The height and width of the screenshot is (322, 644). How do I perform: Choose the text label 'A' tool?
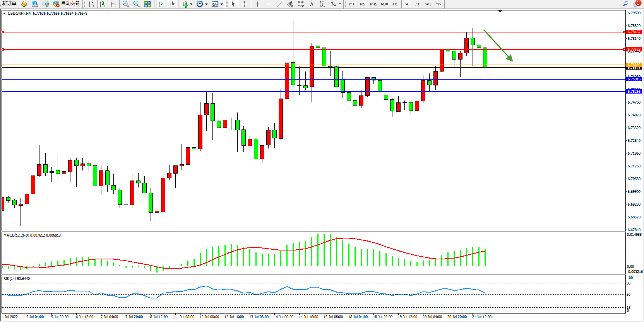click(x=312, y=4)
